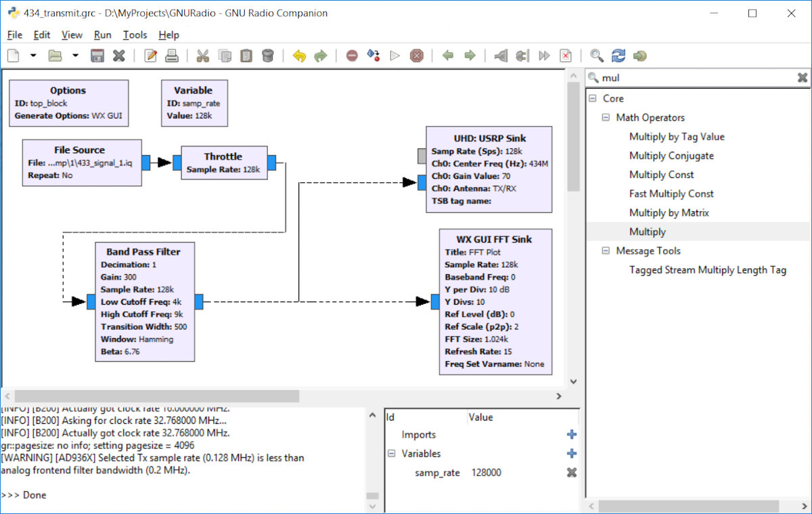Image resolution: width=812 pixels, height=514 pixels.
Task: Generate the flow graph with the toolbar icon
Action: pyautogui.click(x=374, y=56)
